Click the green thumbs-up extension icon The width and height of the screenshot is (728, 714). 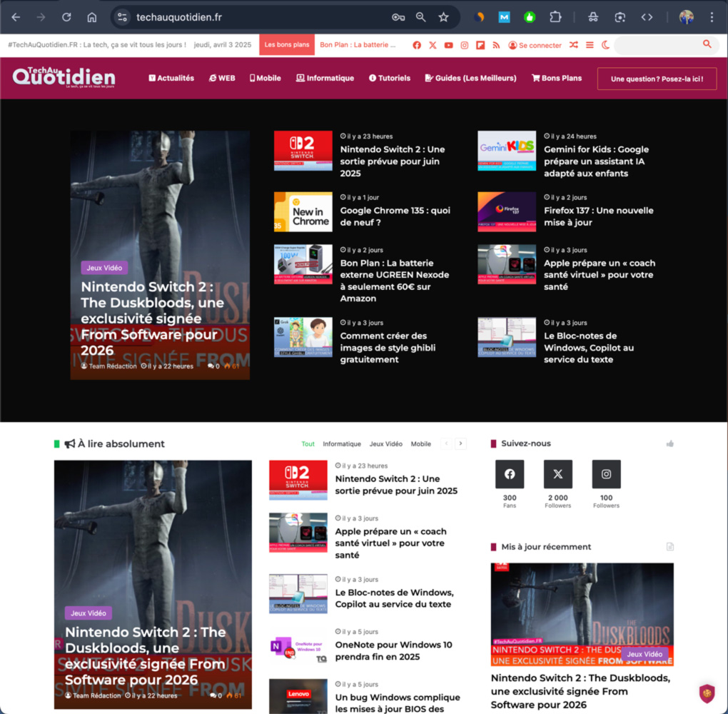(530, 17)
